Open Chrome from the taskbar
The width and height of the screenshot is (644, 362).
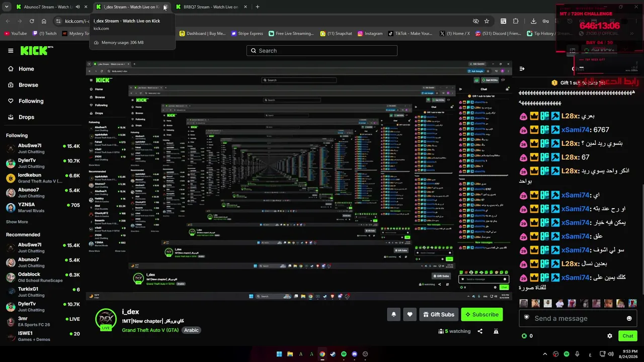[x=322, y=354]
